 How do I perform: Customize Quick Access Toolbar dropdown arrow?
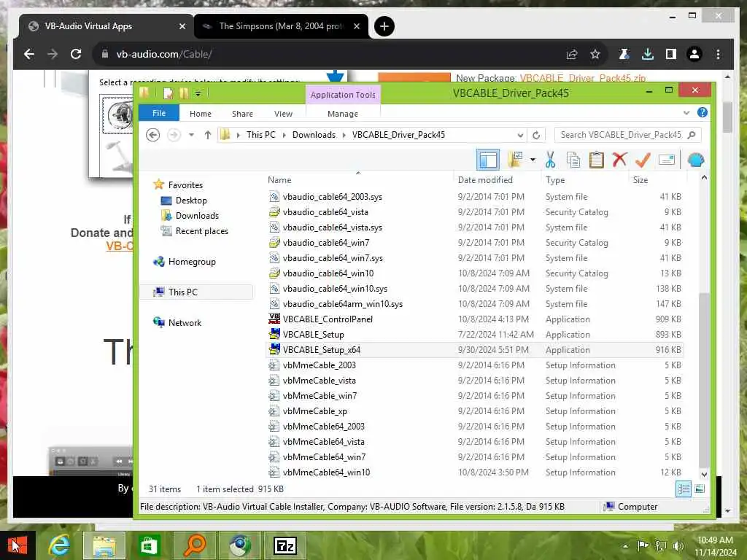(198, 93)
